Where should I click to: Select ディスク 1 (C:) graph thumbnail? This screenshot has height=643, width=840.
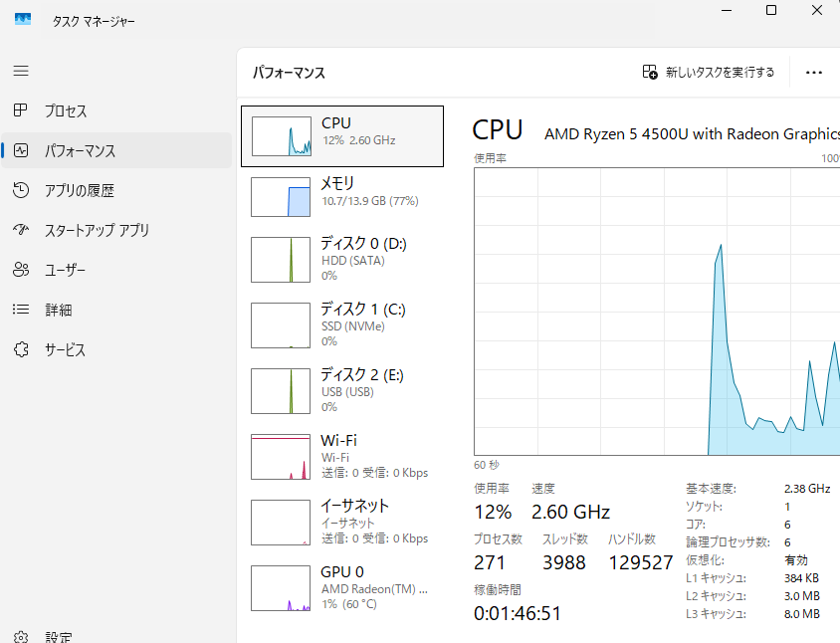tap(281, 325)
